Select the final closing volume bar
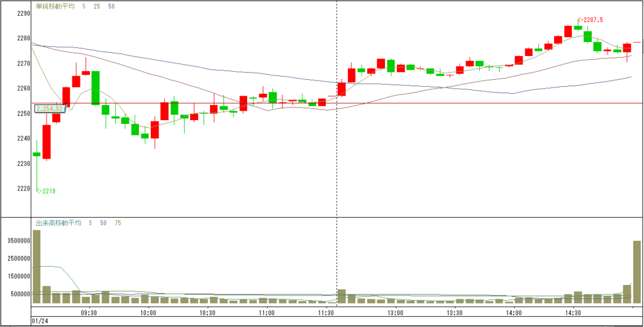The height and width of the screenshot is (327, 644). pos(637,272)
